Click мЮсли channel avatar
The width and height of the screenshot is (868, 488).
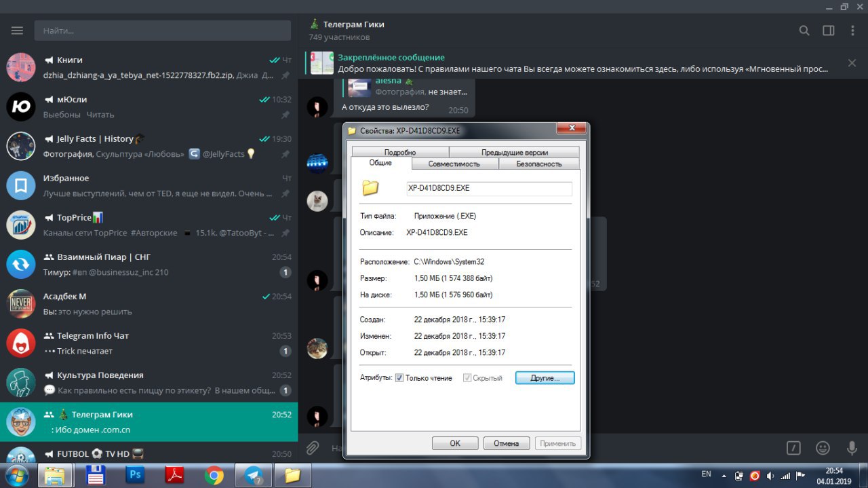(x=20, y=107)
